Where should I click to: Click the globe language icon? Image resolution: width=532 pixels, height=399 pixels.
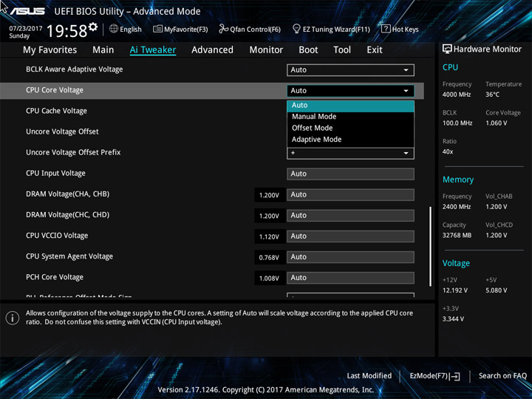[x=114, y=29]
